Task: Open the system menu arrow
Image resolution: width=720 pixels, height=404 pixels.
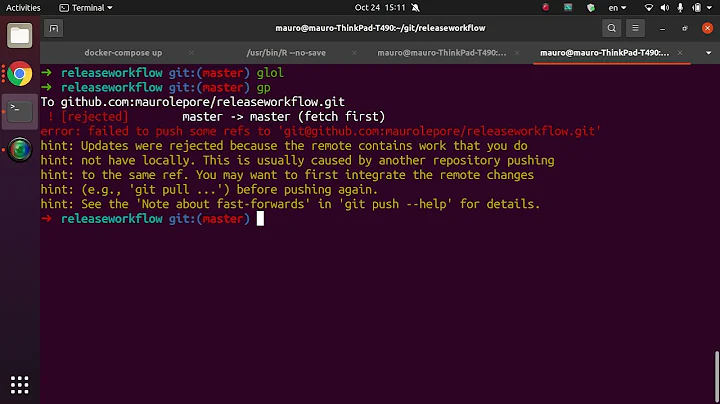Action: [709, 8]
